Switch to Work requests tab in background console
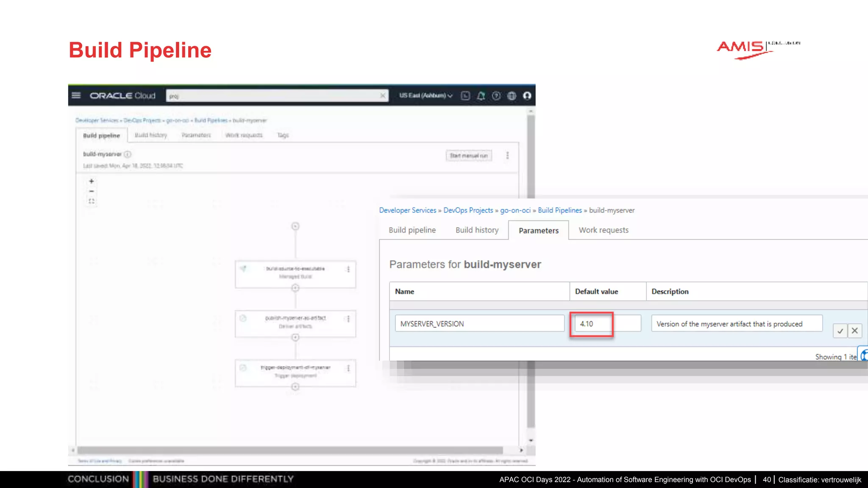Image resolution: width=868 pixels, height=488 pixels. coord(244,135)
